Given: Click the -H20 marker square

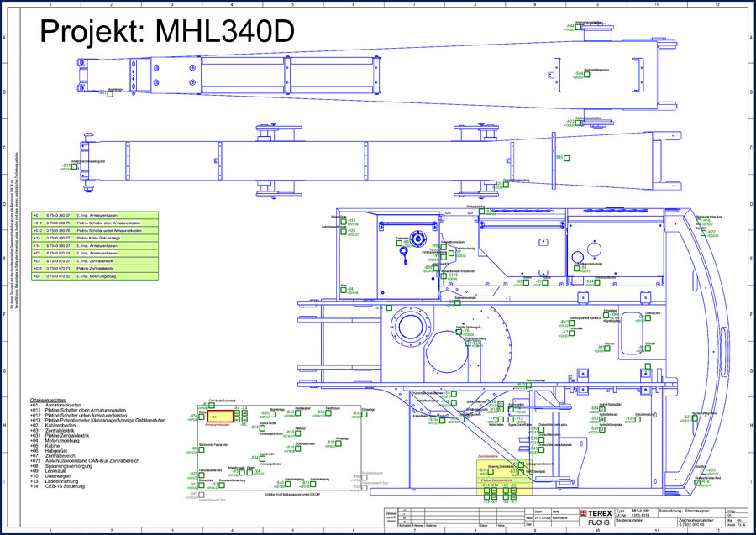Looking at the screenshot, I should 703,471.
